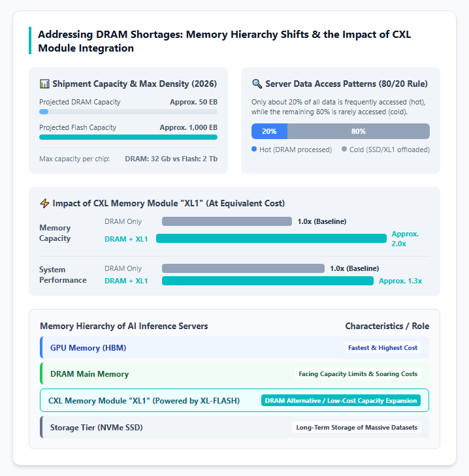The image size is (469, 476).
Task: Click the gray 80% cold data segment
Action: click(x=359, y=131)
